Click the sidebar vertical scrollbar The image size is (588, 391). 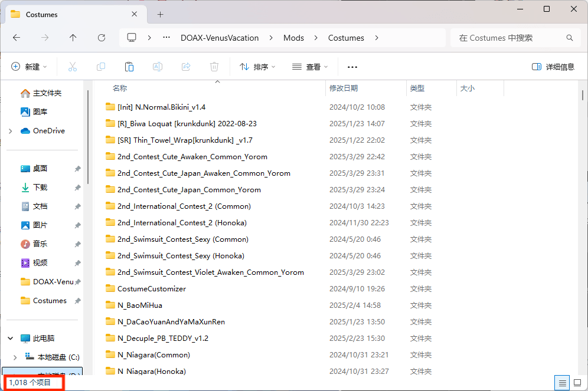[x=88, y=137]
